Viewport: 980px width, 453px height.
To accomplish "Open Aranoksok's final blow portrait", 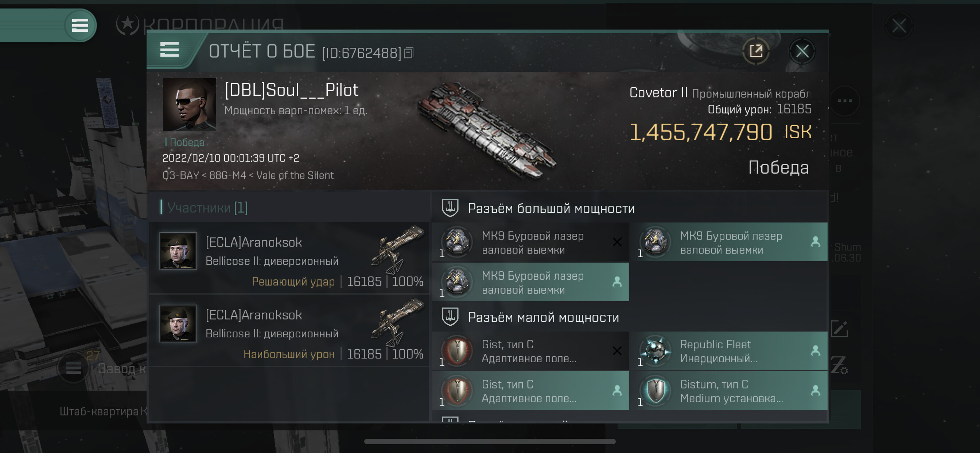I will pyautogui.click(x=178, y=251).
